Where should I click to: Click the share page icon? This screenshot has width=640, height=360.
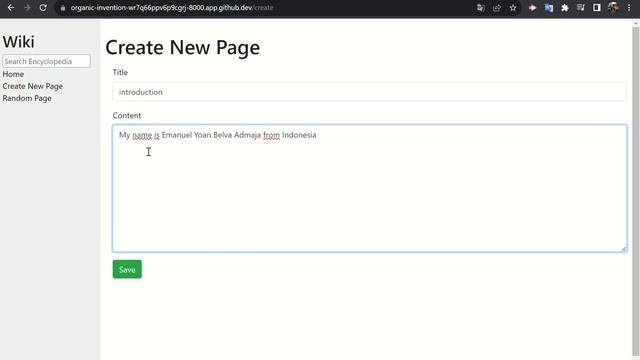497,8
